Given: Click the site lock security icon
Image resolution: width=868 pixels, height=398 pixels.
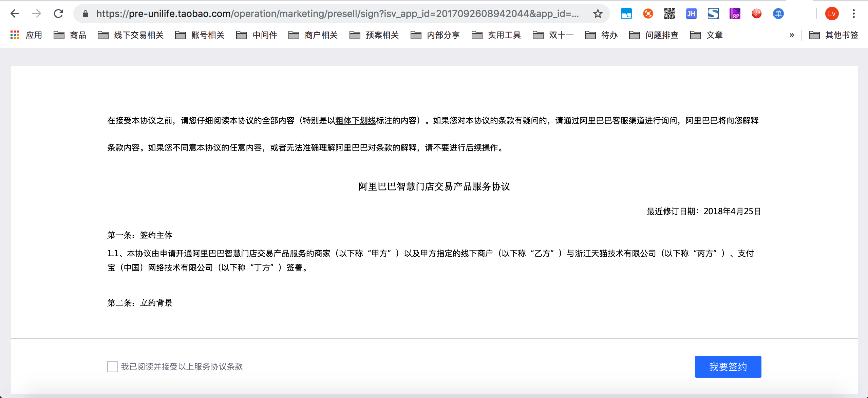Looking at the screenshot, I should [86, 14].
